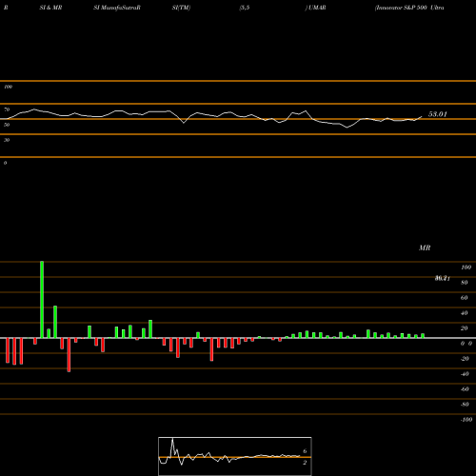Click the 70 level label on RSI chart
Image resolution: width=476 pixels, height=476 pixels.
7,109
